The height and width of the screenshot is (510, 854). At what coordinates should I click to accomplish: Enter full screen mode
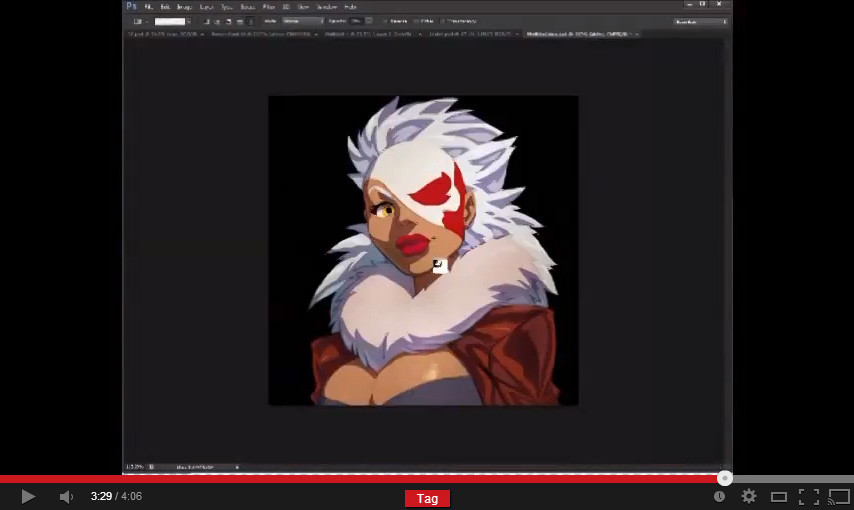pyautogui.click(x=809, y=496)
